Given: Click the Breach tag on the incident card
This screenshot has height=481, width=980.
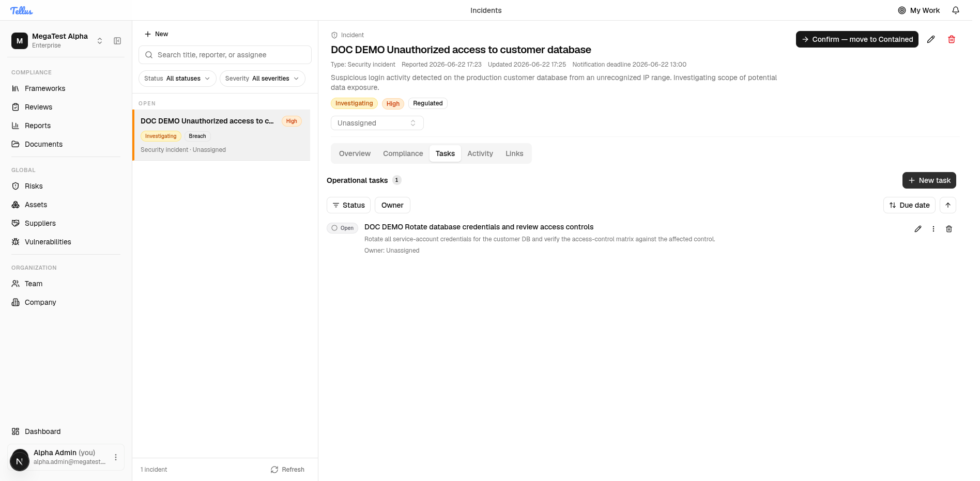Looking at the screenshot, I should click(197, 136).
